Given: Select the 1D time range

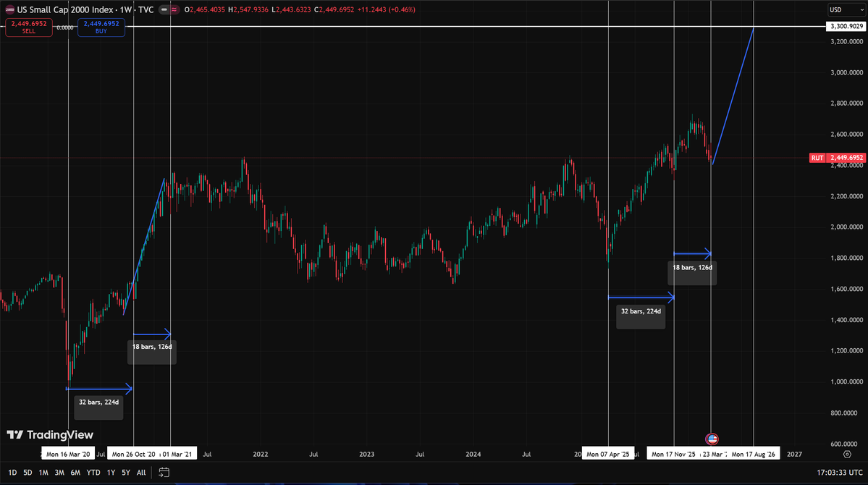Looking at the screenshot, I should click(x=12, y=472).
